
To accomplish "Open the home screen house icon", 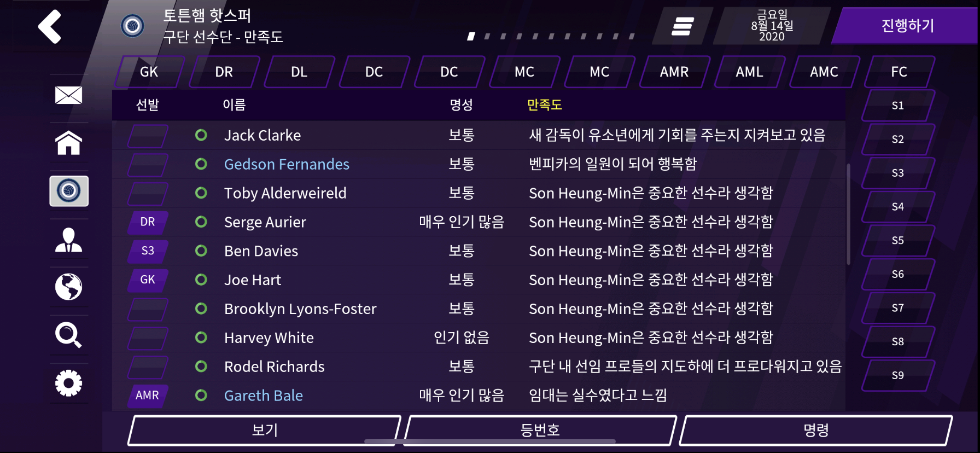I will [x=69, y=143].
